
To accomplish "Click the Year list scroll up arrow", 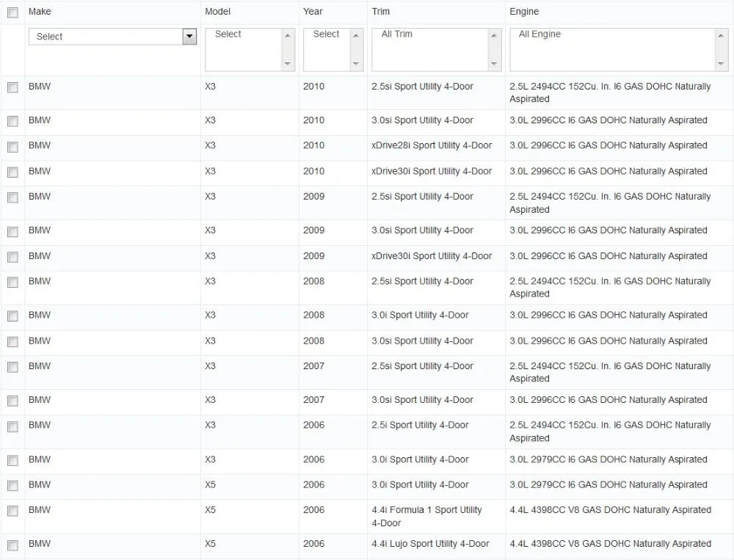I will pyautogui.click(x=356, y=35).
